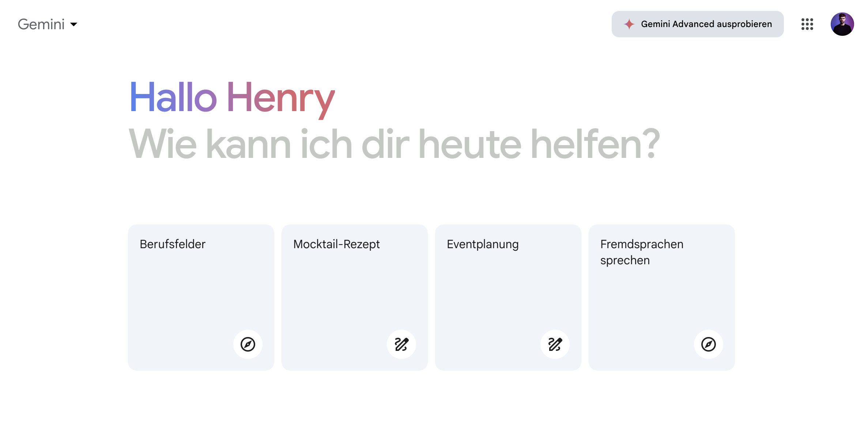Click empty middle of Berufsfelder card
Viewport: 868px width, 443px height.
click(x=201, y=292)
